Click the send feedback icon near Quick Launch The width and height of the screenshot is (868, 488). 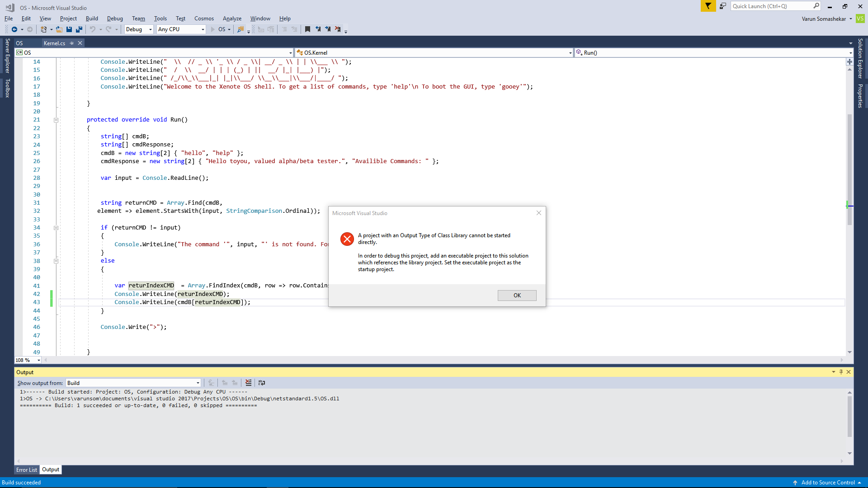pos(722,6)
